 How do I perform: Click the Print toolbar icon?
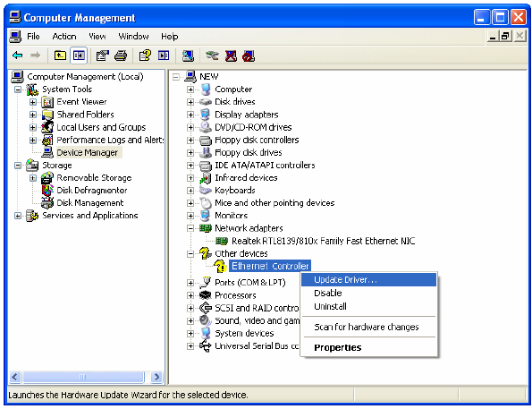pos(121,55)
